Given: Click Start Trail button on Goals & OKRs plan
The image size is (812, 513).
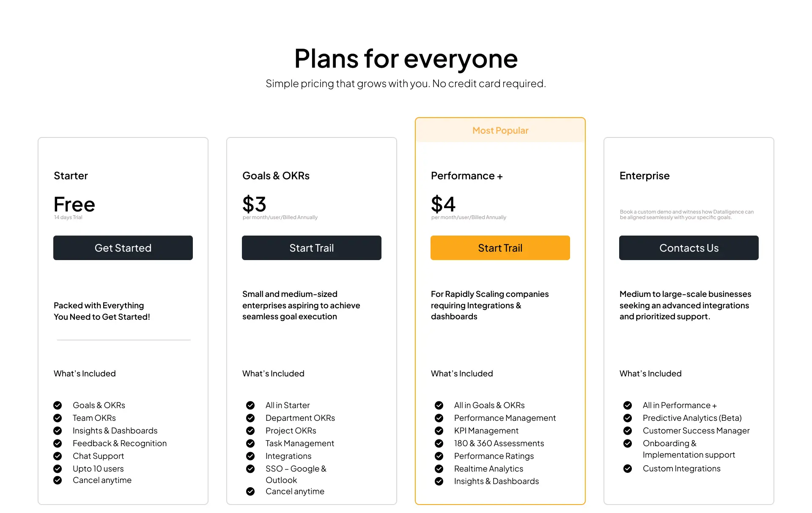Looking at the screenshot, I should 311,248.
